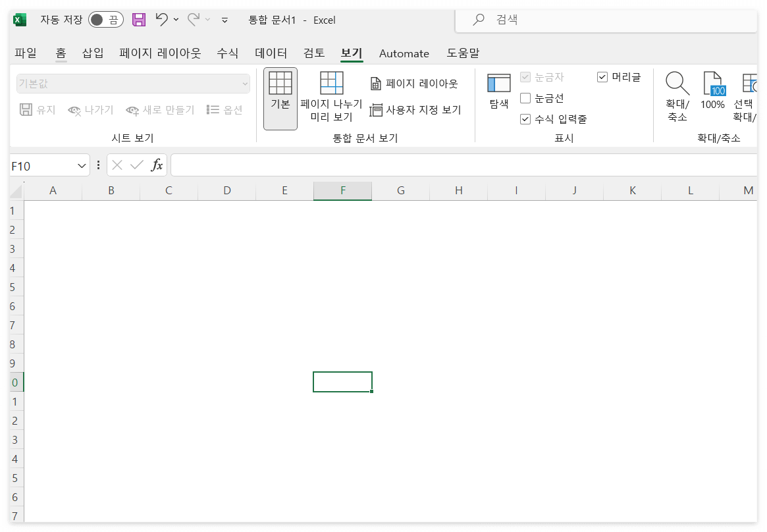Viewport: 767px width, 532px height.
Task: Switch to the 홈 tab
Action: (61, 53)
